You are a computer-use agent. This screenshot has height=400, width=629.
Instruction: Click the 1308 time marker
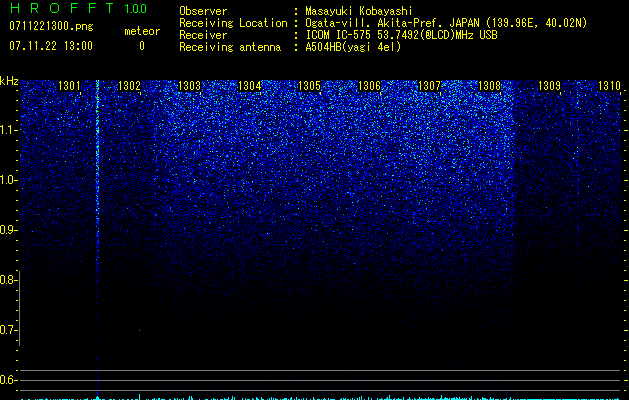tap(489, 86)
